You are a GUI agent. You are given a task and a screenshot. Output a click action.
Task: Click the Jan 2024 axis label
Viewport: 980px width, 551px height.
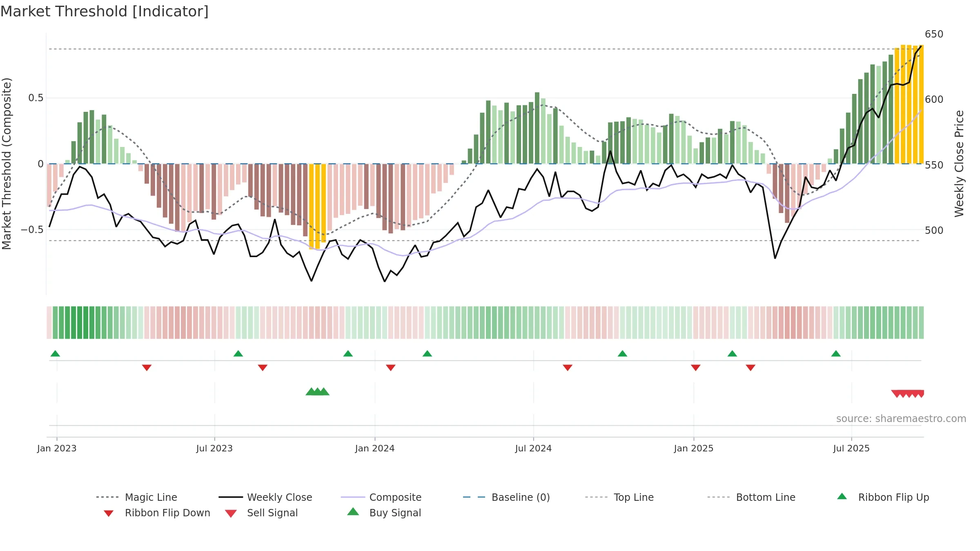375,449
